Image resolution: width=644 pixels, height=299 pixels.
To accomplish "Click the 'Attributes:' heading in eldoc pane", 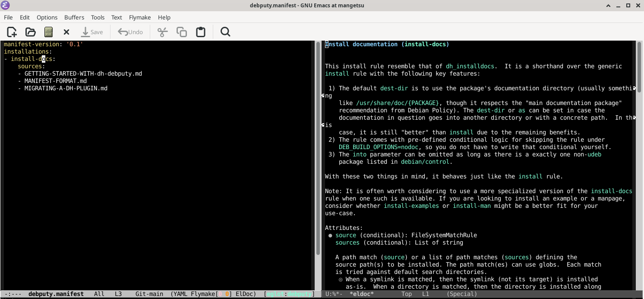I will [x=344, y=228].
